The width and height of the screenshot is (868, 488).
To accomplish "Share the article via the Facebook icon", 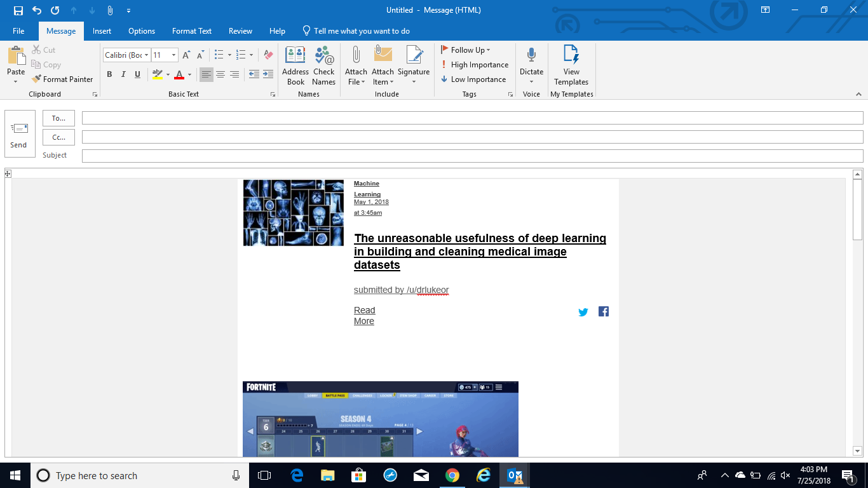I will click(604, 311).
